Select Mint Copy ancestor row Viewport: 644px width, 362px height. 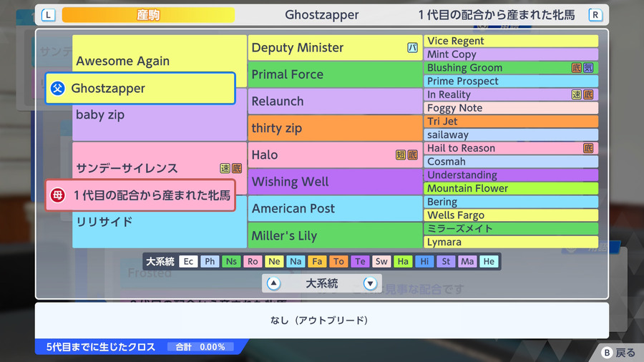coord(511,54)
